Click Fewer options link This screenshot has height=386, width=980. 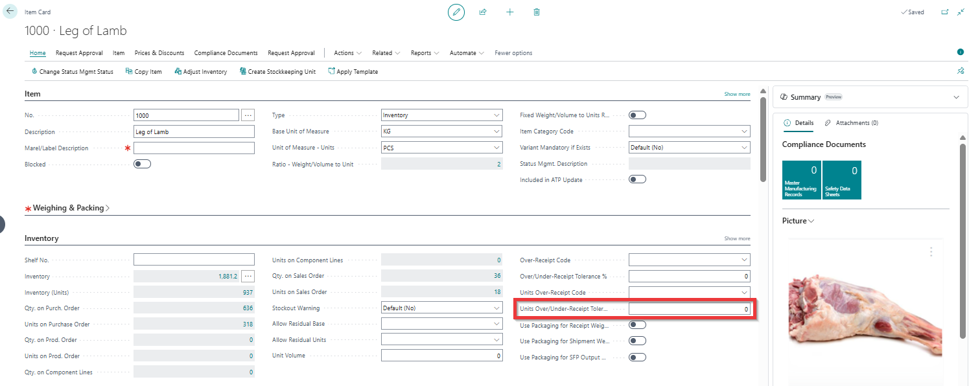coord(513,53)
